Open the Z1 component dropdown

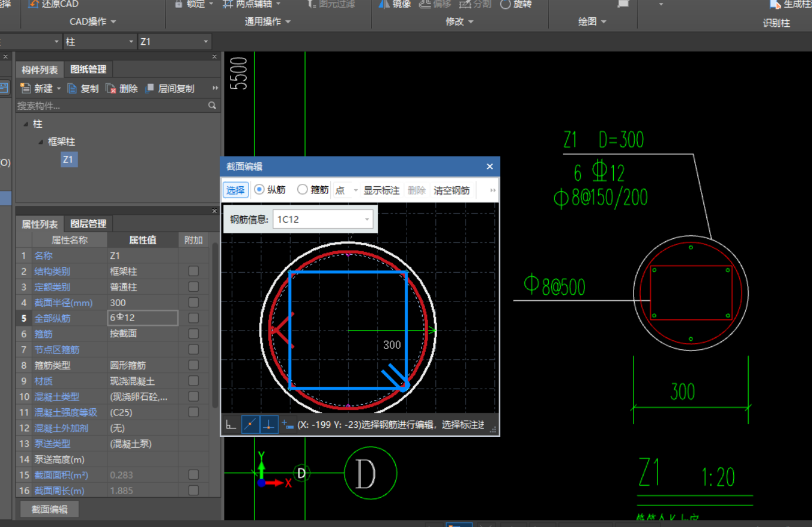(206, 42)
